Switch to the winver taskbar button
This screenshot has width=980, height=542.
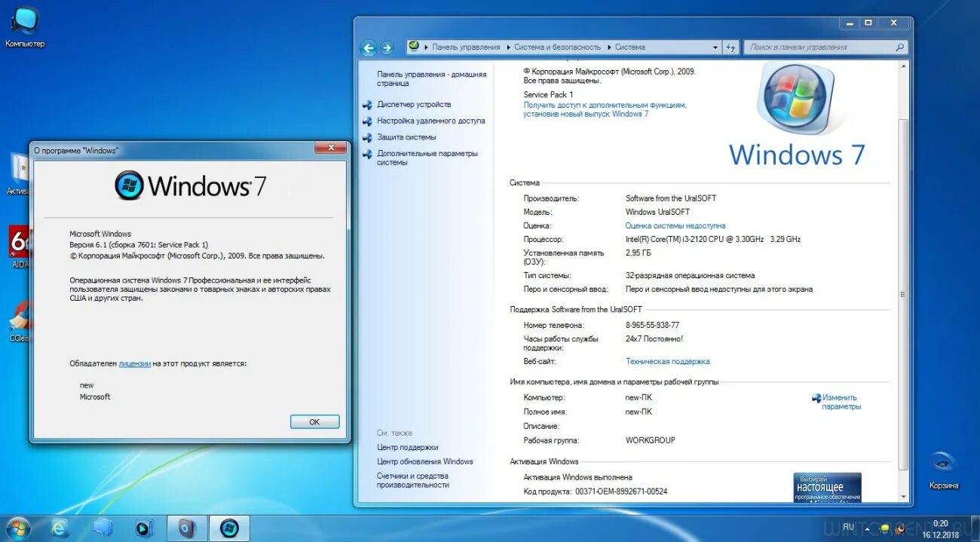(x=229, y=528)
